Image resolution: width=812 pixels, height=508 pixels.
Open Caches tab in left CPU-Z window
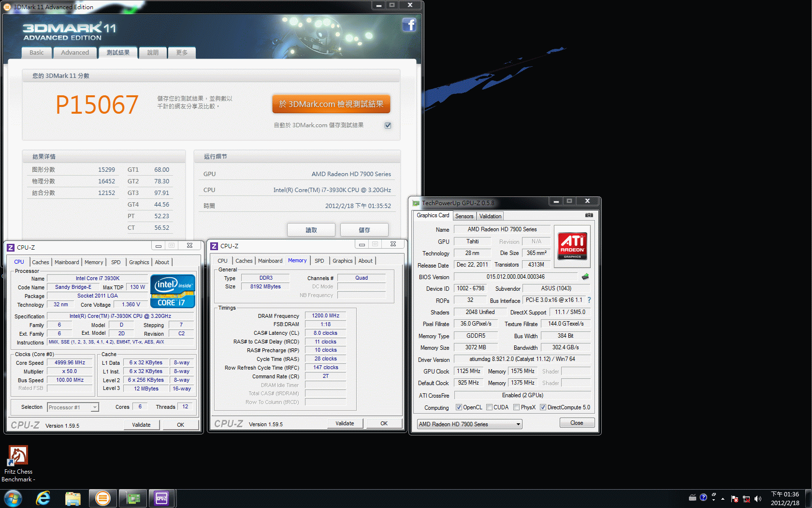[41, 262]
